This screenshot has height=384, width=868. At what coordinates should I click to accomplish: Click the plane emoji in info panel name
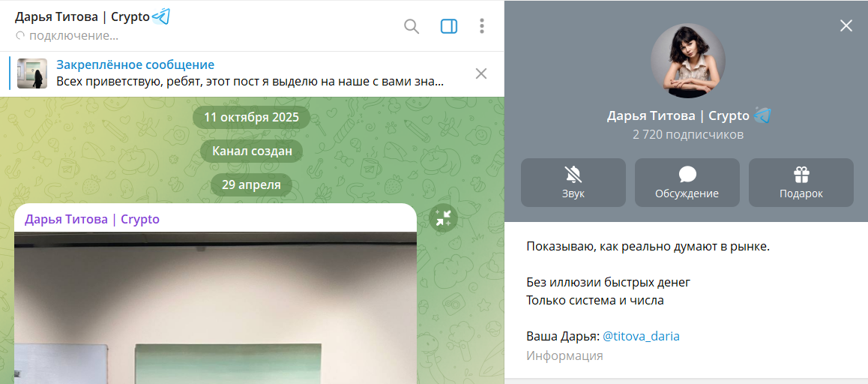(762, 115)
